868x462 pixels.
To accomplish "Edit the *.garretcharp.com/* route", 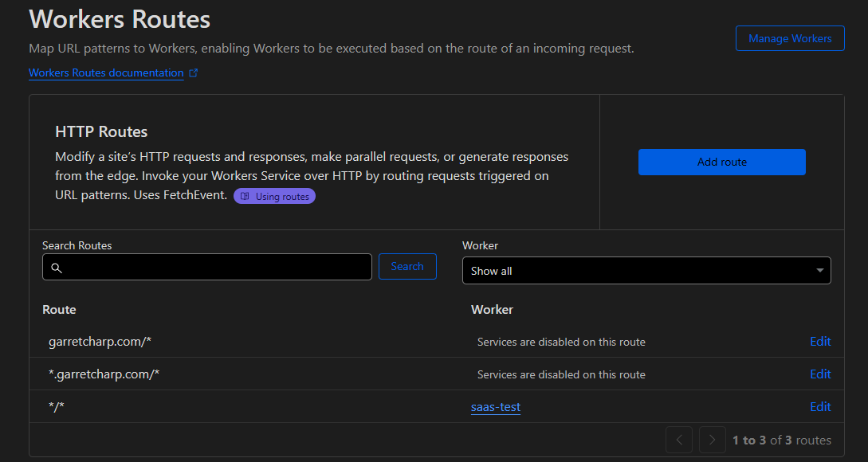I will click(820, 374).
